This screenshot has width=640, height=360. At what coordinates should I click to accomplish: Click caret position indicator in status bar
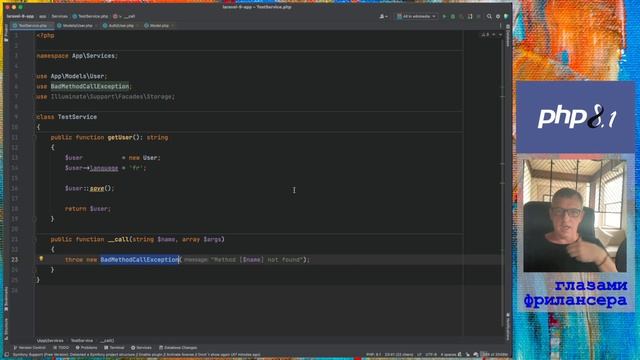tap(398, 355)
